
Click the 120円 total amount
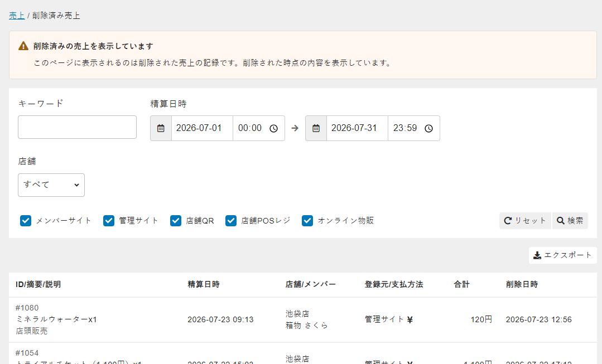pos(481,319)
